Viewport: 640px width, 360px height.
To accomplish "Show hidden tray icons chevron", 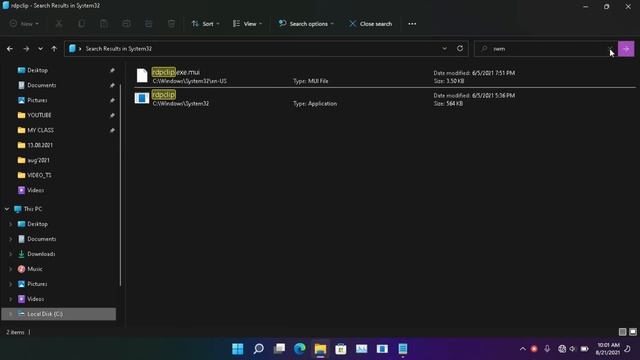I will (x=522, y=349).
